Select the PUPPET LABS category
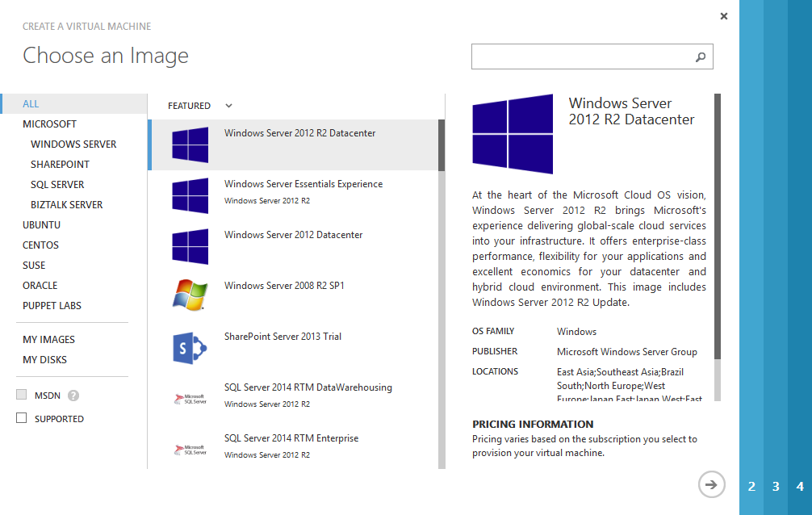This screenshot has height=515, width=812. pos(52,306)
